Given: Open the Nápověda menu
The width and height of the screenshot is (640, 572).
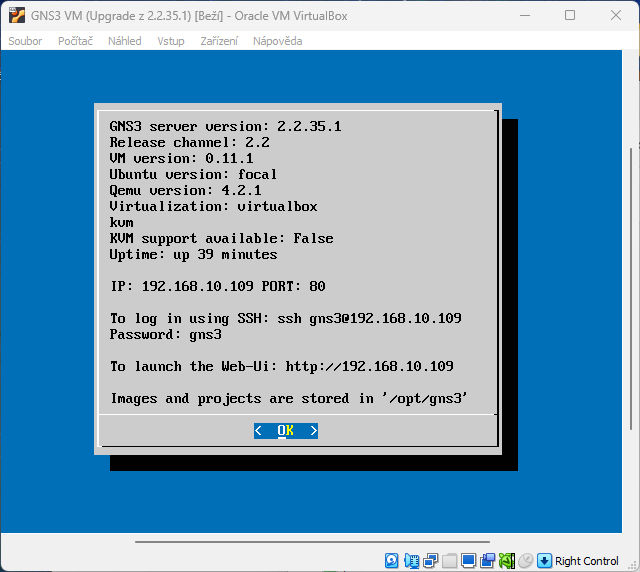Looking at the screenshot, I should (x=278, y=41).
